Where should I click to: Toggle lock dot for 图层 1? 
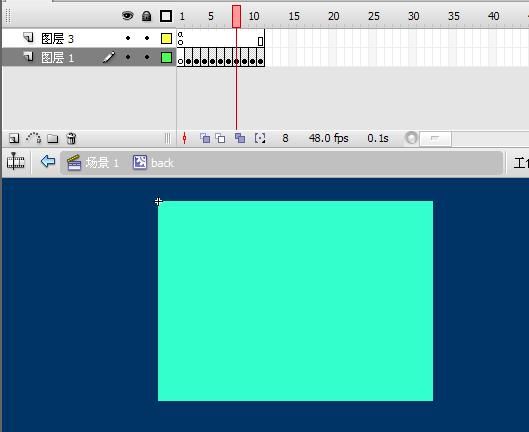(x=147, y=57)
